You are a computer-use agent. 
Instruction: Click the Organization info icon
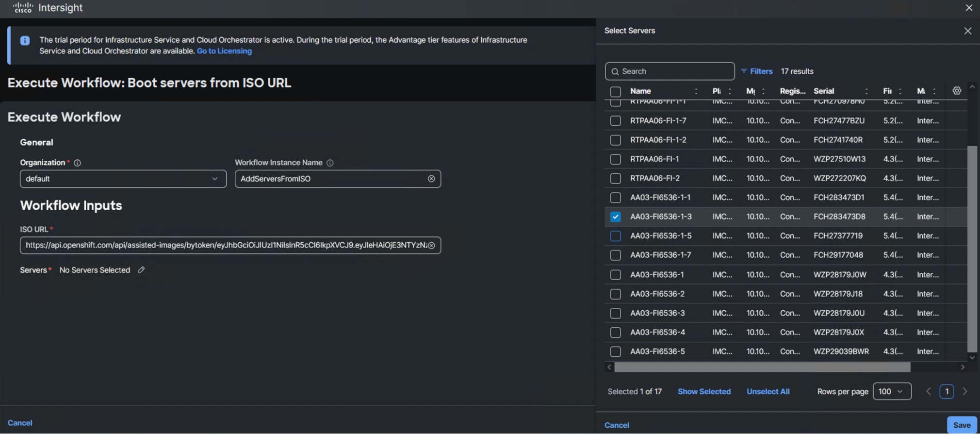(77, 163)
